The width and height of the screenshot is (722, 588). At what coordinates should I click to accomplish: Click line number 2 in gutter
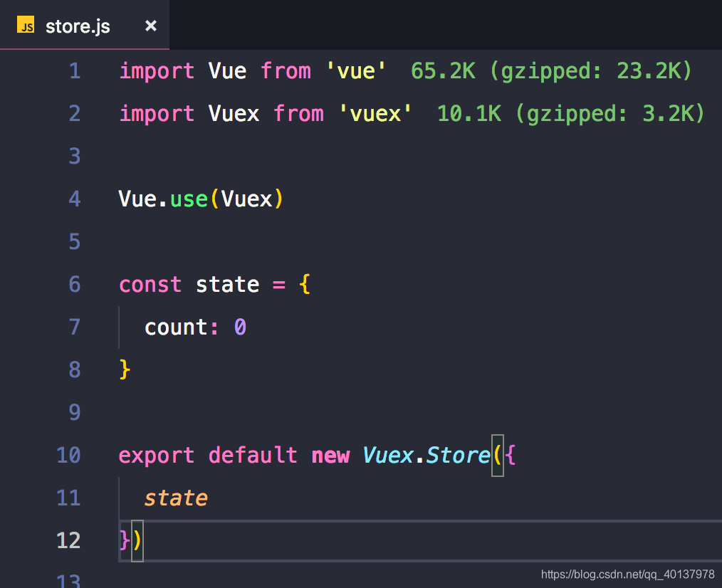pos(75,114)
